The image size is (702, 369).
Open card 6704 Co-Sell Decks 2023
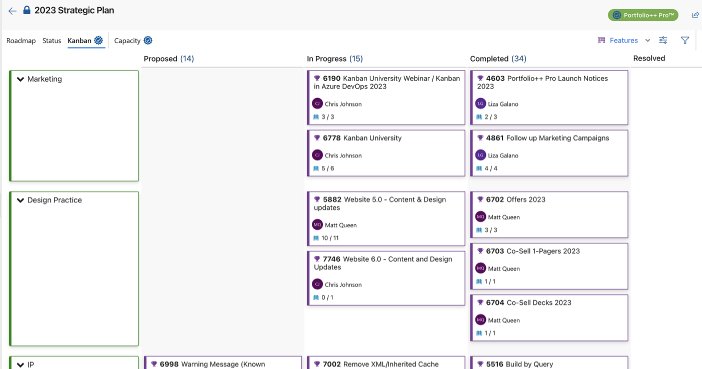[x=549, y=318]
